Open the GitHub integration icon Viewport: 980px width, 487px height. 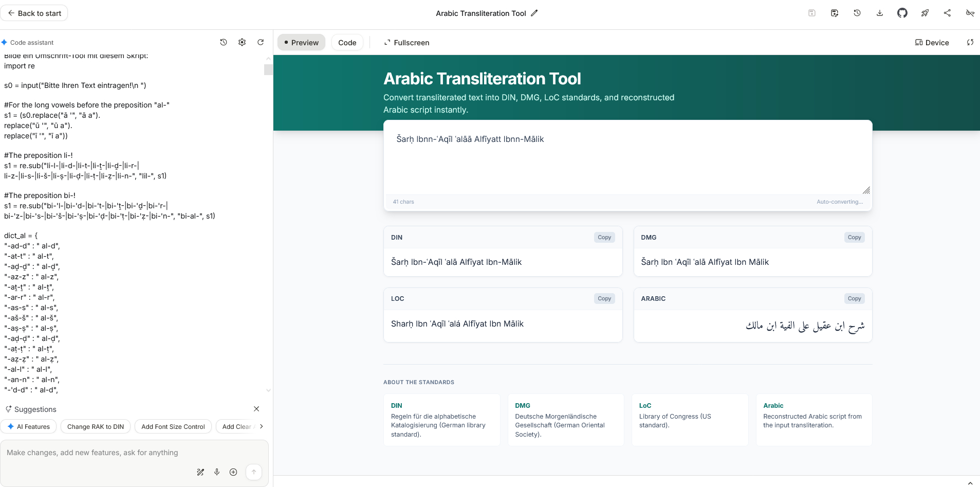point(902,13)
